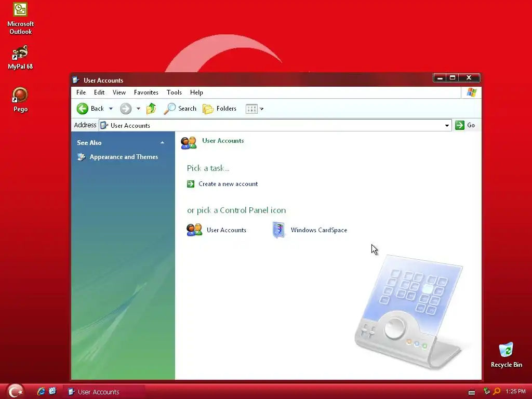The image size is (532, 399).
Task: Open the Tools menu
Action: pos(174,92)
